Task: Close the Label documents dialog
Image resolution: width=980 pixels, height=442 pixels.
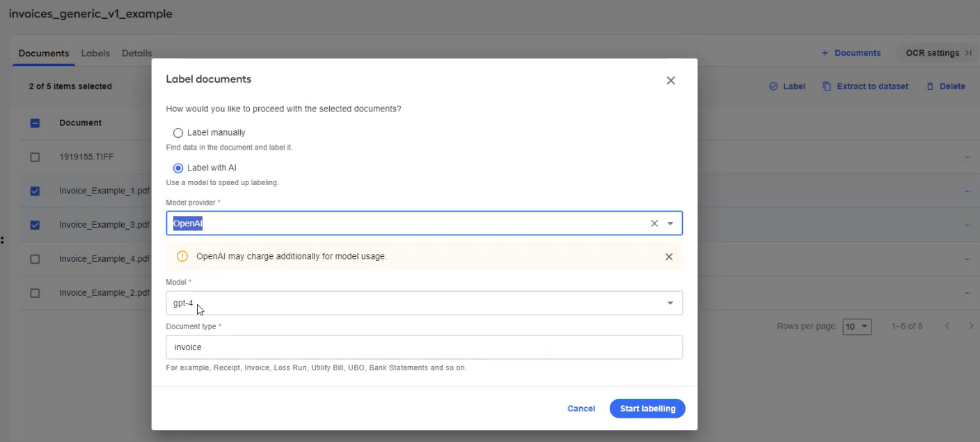Action: pyautogui.click(x=671, y=81)
